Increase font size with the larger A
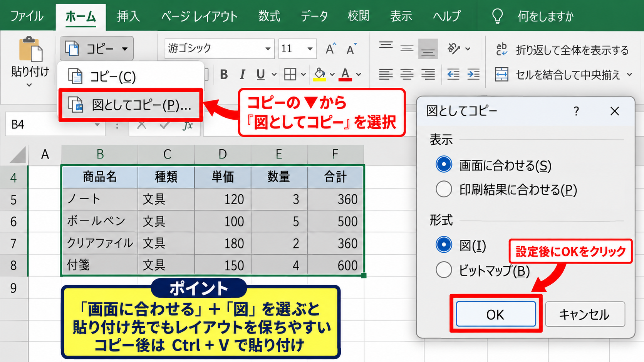644x362 pixels. (x=330, y=49)
